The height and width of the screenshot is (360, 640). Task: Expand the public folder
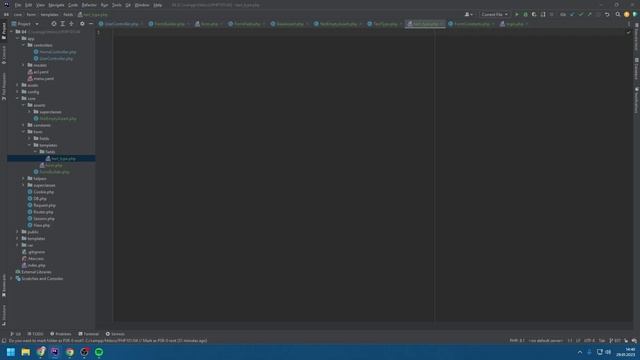pos(18,232)
